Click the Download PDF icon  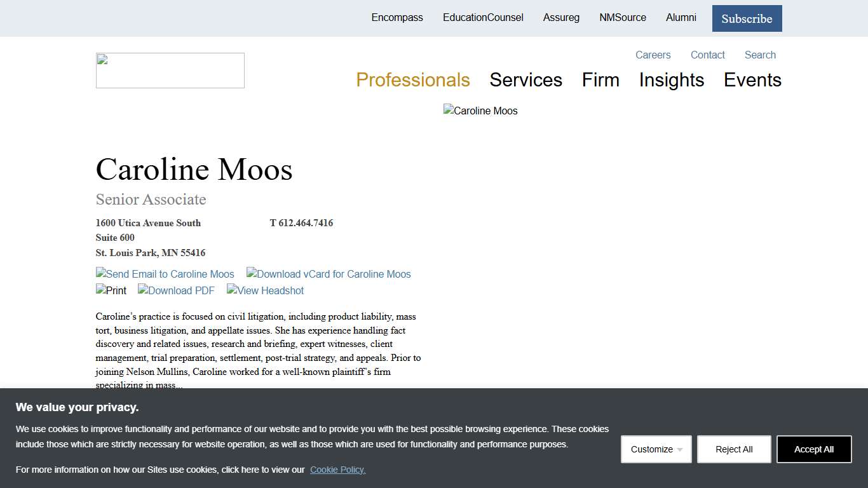[x=176, y=290]
